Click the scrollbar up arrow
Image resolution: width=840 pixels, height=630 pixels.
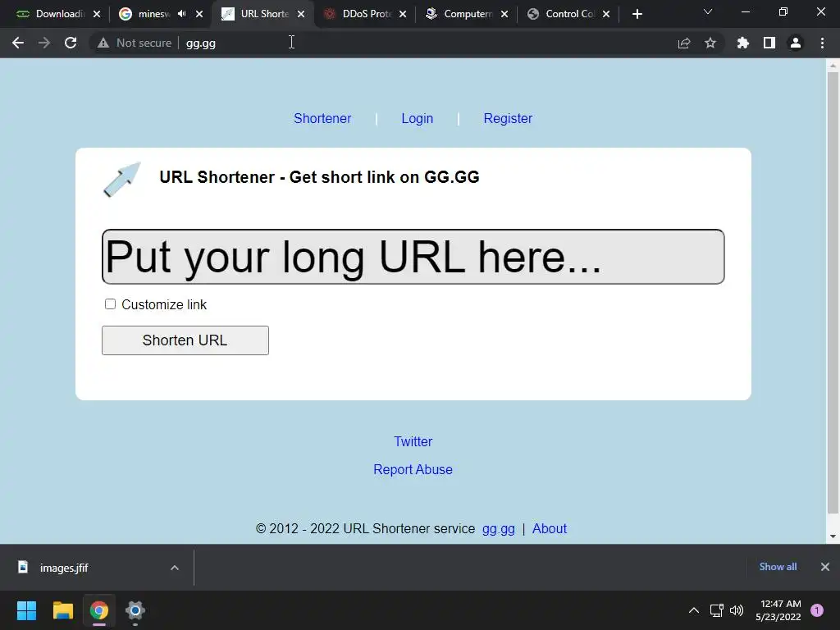(x=833, y=66)
